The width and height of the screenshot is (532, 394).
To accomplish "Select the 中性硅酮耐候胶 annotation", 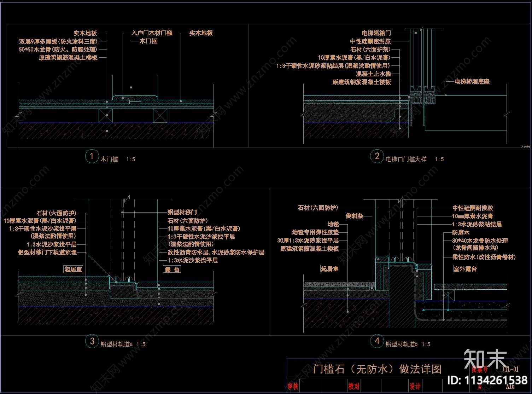I will [473, 208].
